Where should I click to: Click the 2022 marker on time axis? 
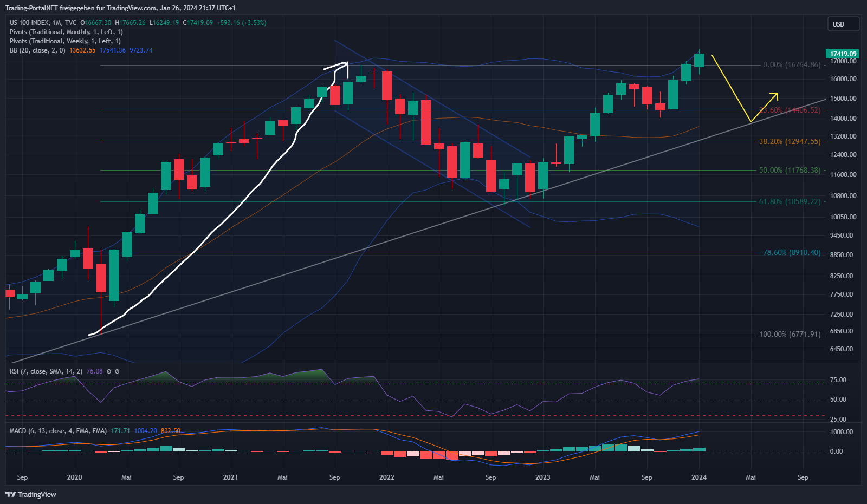click(x=386, y=477)
